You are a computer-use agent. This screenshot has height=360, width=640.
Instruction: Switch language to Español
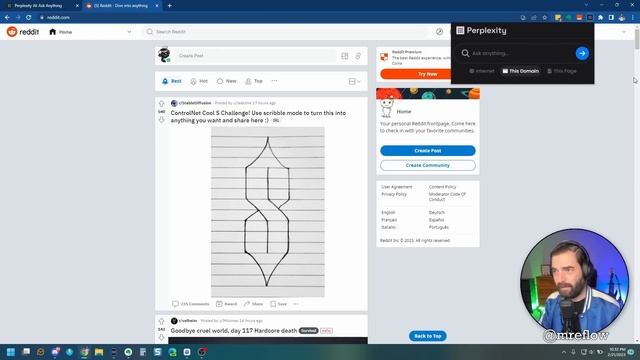[x=436, y=220]
